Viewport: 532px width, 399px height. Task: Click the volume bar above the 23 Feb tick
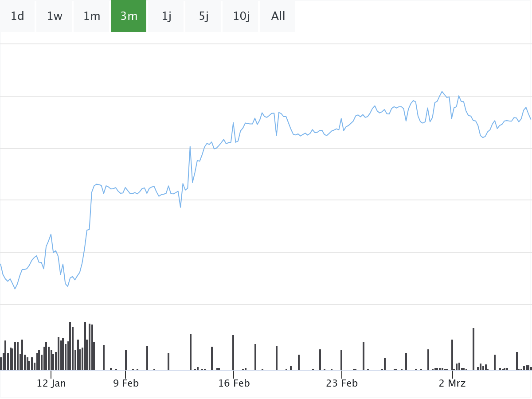[x=341, y=360]
